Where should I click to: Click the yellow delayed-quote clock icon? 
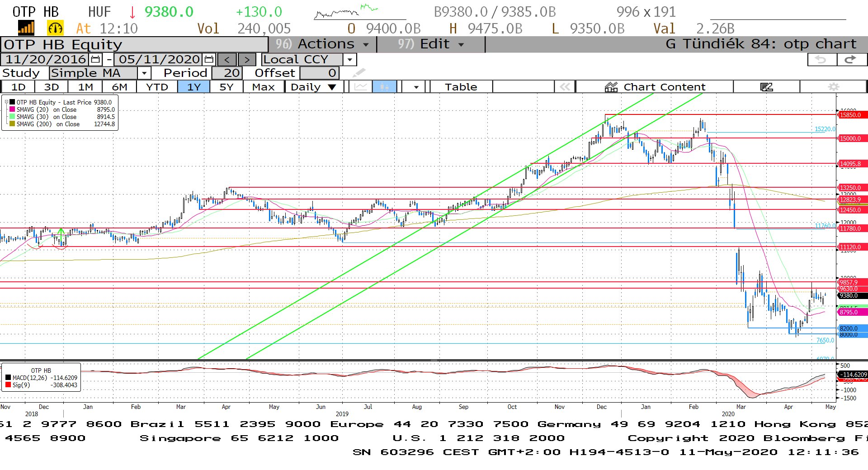(55, 28)
